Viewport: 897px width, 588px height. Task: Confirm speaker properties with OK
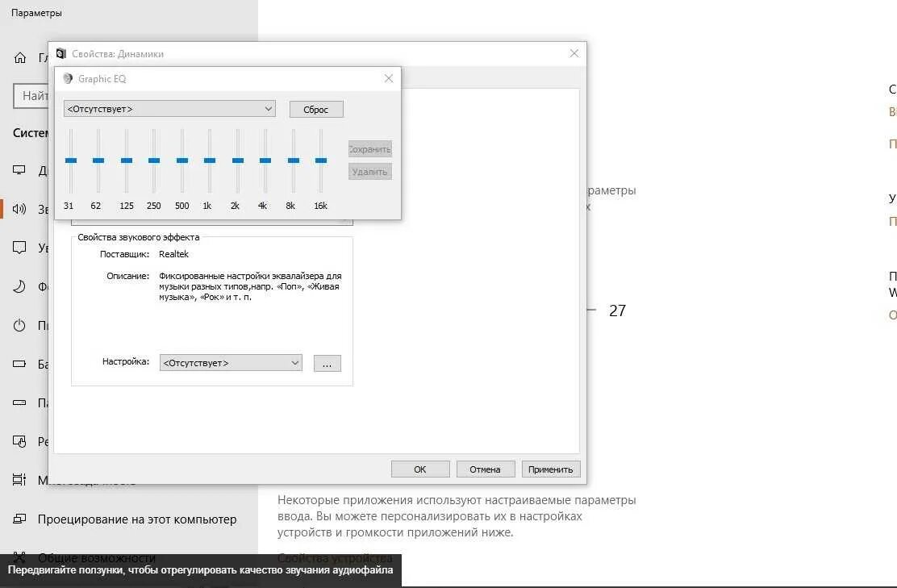[420, 469]
